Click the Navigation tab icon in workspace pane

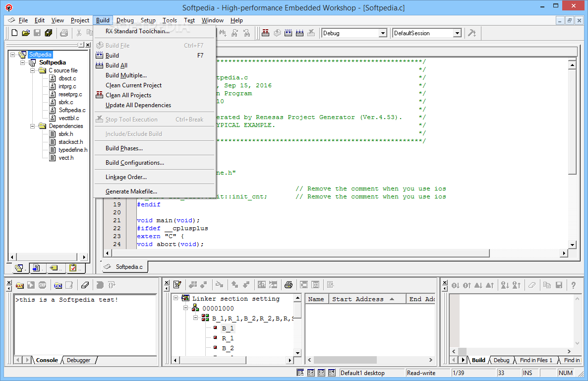(55, 268)
